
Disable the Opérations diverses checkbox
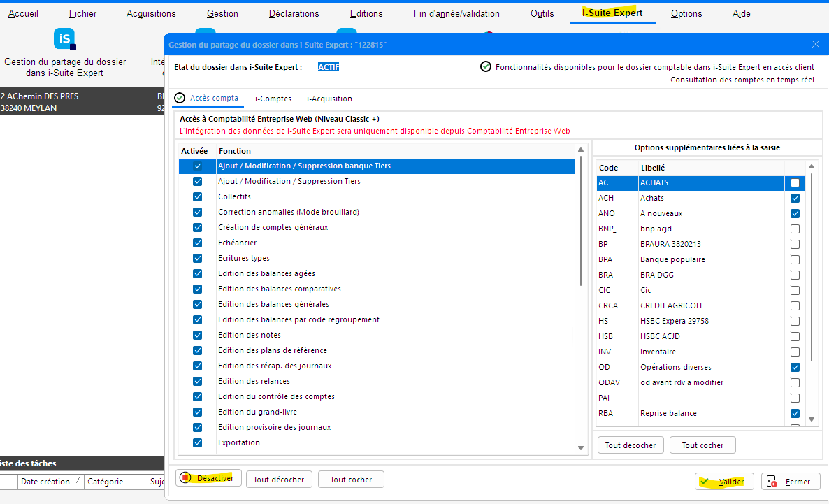tap(795, 367)
